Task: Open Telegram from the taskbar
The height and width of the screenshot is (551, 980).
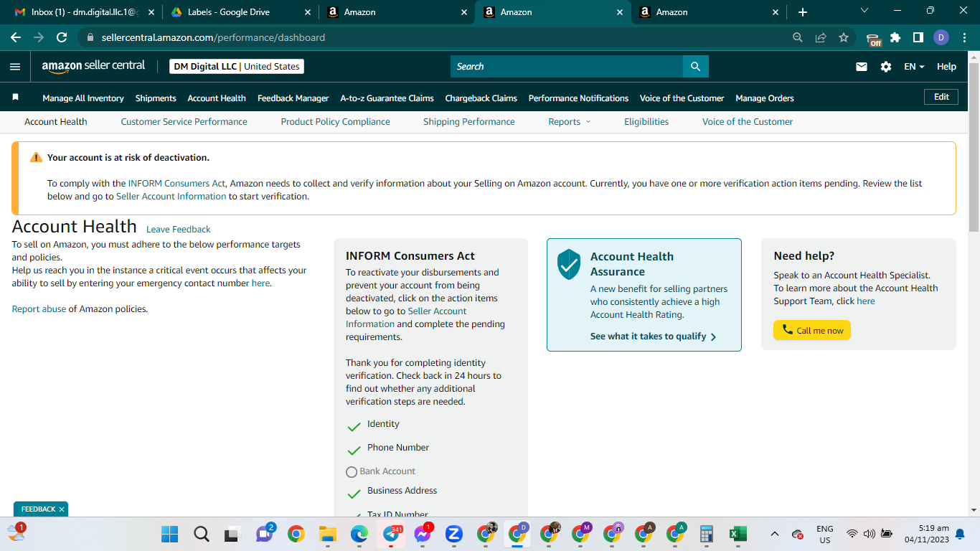Action: [x=391, y=534]
